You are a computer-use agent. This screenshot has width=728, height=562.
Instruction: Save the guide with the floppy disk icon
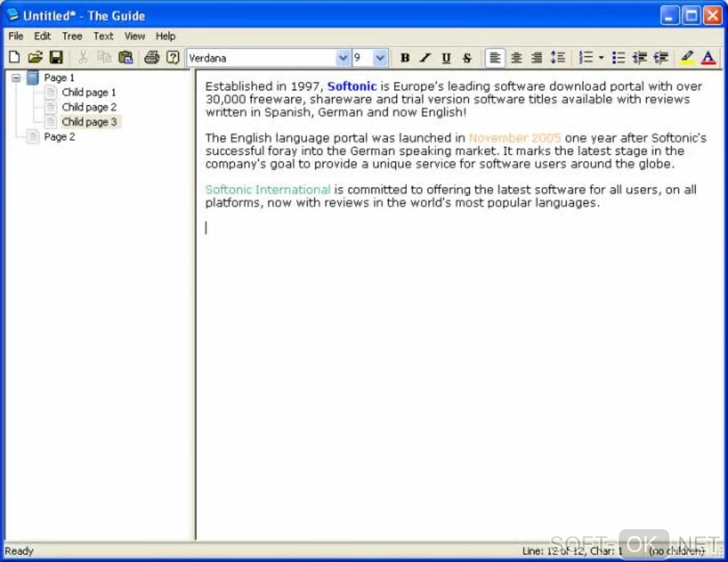tap(56, 58)
